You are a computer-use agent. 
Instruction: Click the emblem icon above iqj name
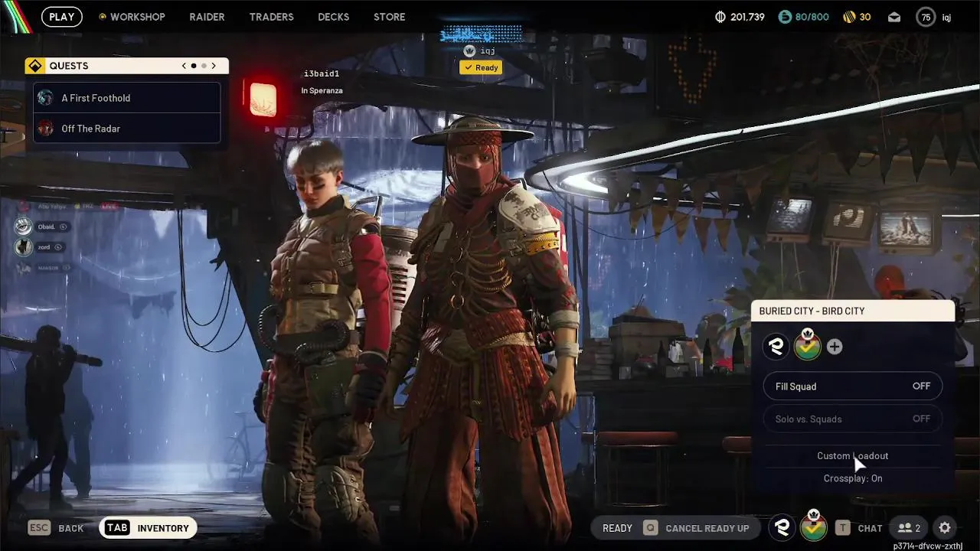(x=469, y=51)
